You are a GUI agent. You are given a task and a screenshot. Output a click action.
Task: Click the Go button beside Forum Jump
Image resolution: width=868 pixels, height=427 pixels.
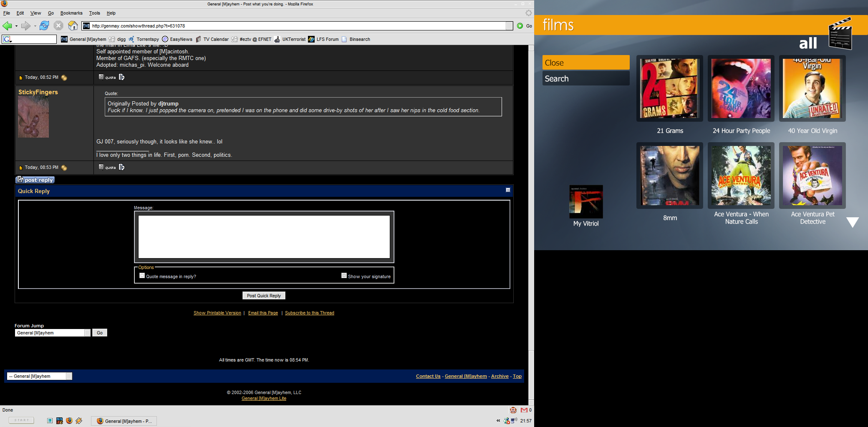click(x=100, y=333)
